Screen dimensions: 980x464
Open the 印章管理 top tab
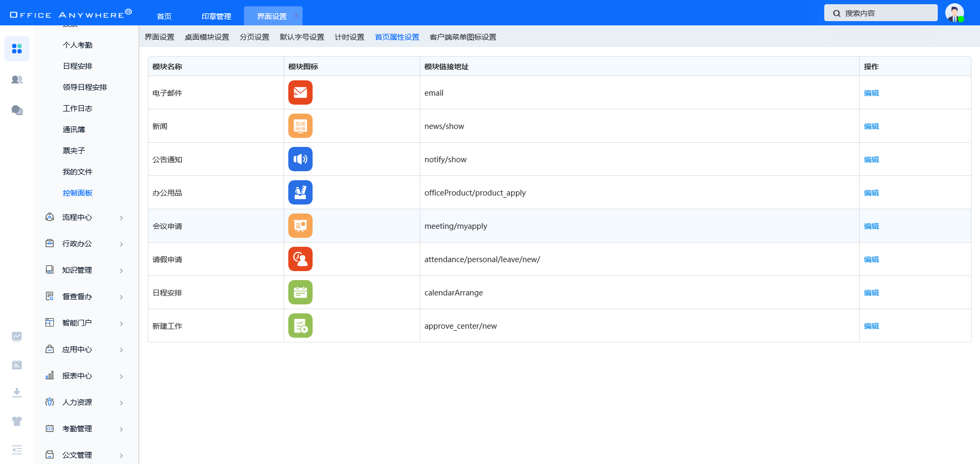coord(216,16)
